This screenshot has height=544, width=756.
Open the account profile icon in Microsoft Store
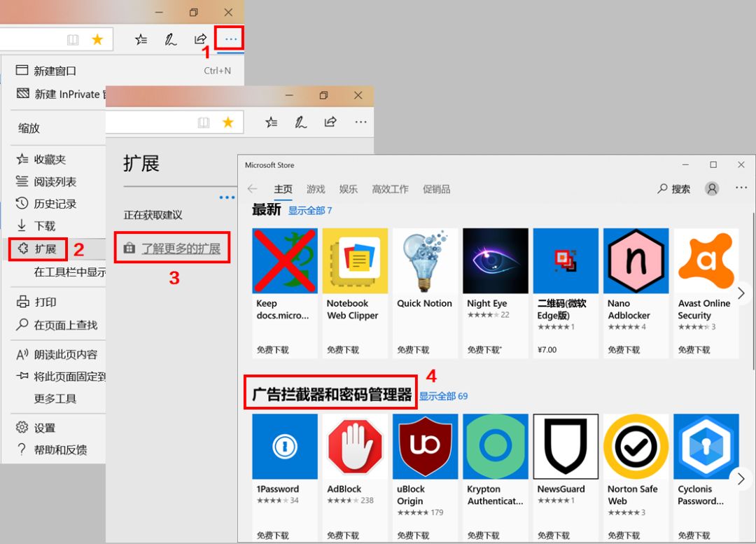click(x=713, y=188)
